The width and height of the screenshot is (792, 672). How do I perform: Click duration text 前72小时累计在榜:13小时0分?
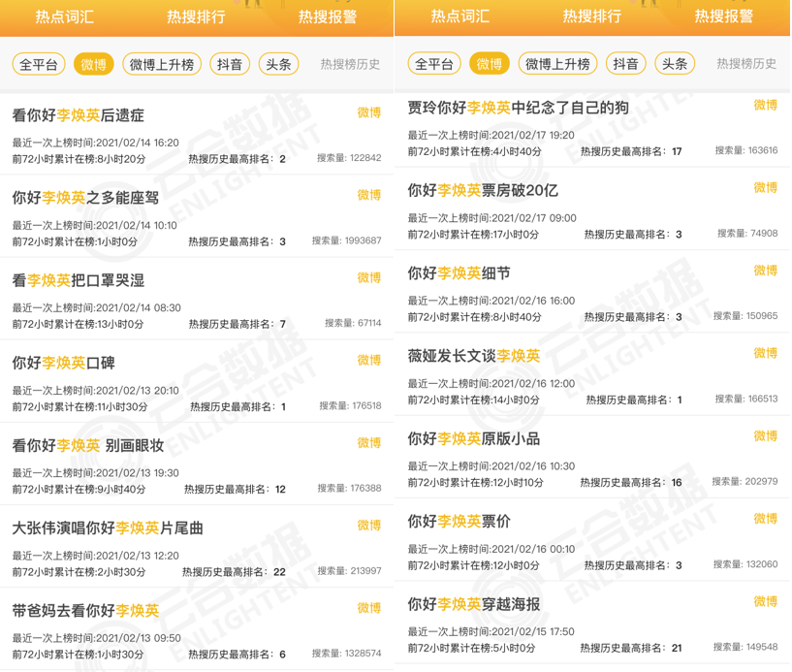[78, 325]
